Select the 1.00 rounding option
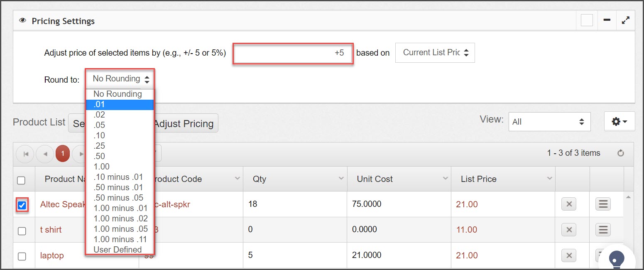 click(120, 167)
